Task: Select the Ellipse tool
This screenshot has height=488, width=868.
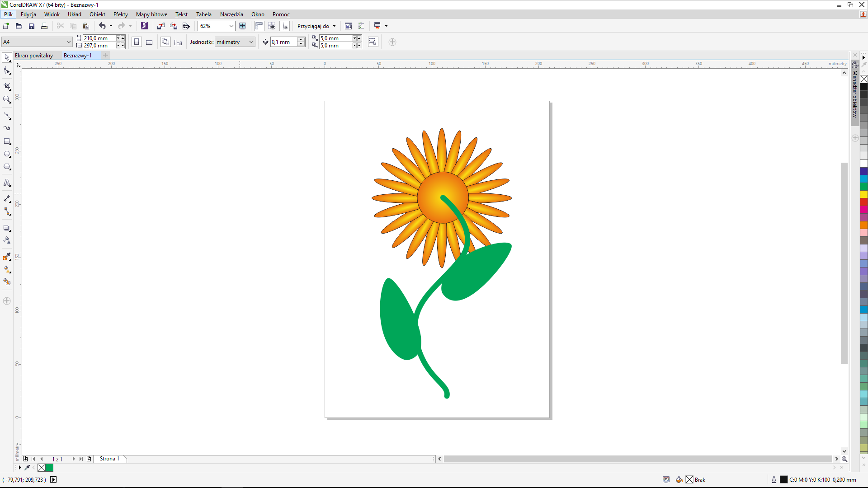Action: 7,154
